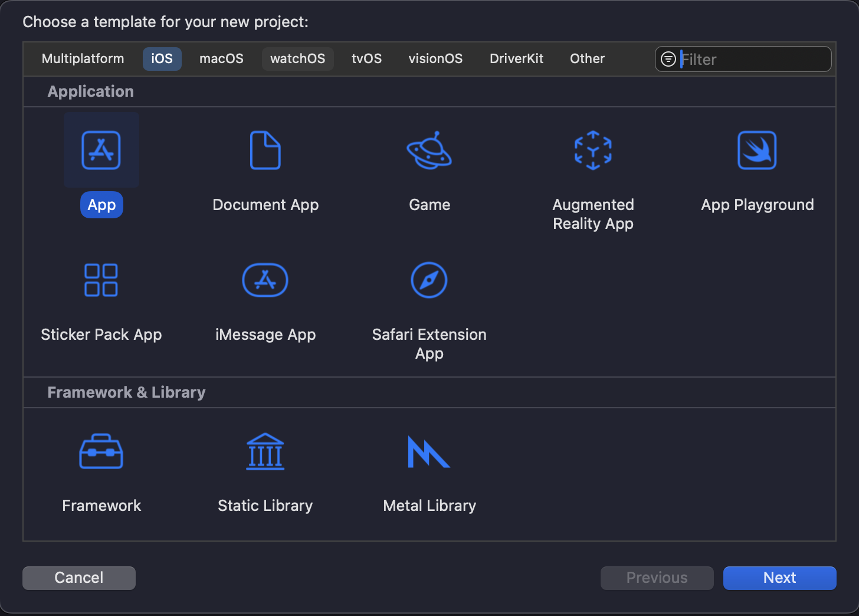Click the App Store icon above App
The height and width of the screenshot is (616, 859).
(101, 150)
